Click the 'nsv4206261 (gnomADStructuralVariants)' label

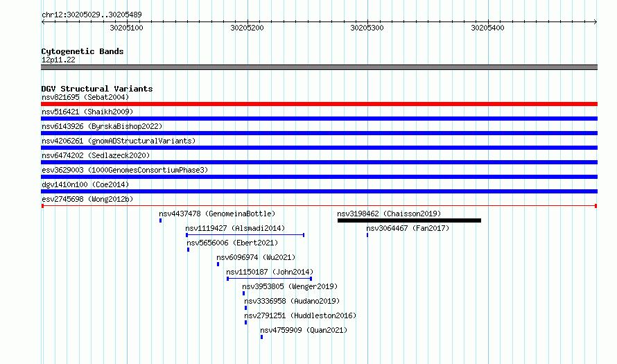(x=119, y=141)
